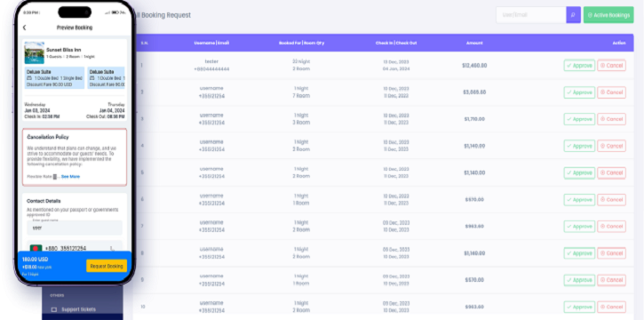The height and width of the screenshot is (320, 644).
Task: Cancel booking number 3 of $1,710.00
Action: (x=611, y=119)
